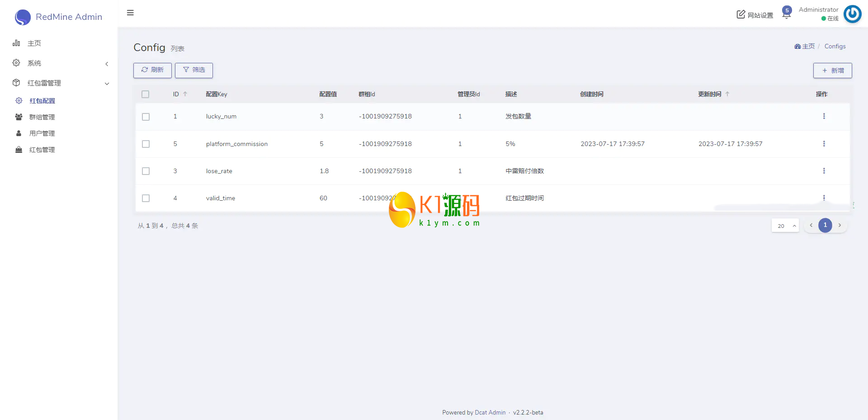This screenshot has width=868, height=420.
Task: Click the 刷新 refresh button
Action: pyautogui.click(x=152, y=70)
